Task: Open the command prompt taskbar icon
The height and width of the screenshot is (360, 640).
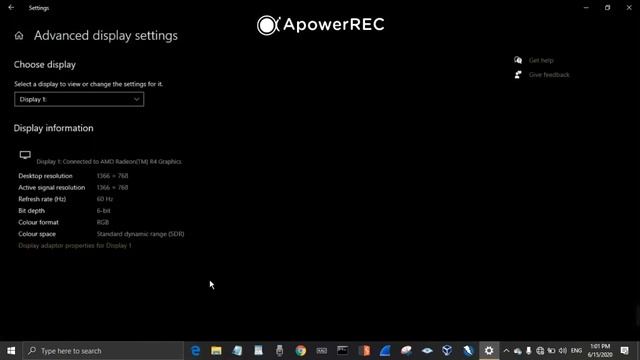Action: click(x=343, y=351)
